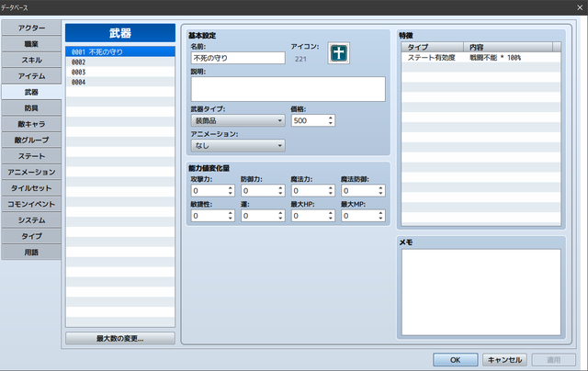Viewport: 588px width, 371px height.
Task: Edit the 名前 field containing 不死の守り
Action: [238, 58]
